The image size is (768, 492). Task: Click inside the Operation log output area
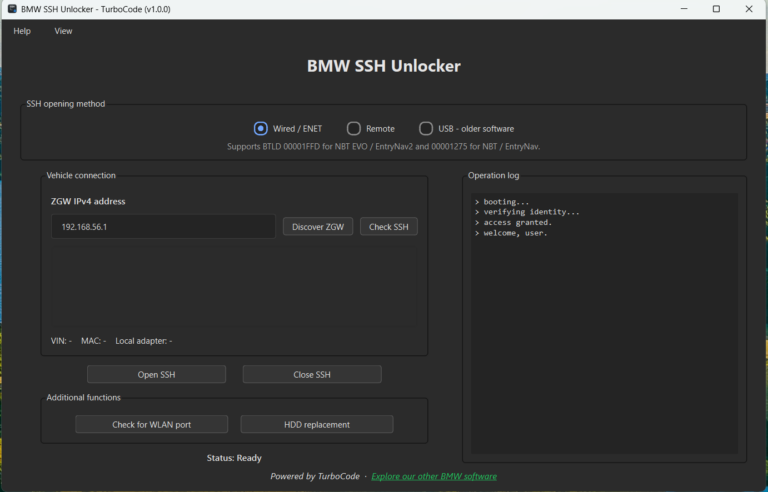(x=604, y=323)
